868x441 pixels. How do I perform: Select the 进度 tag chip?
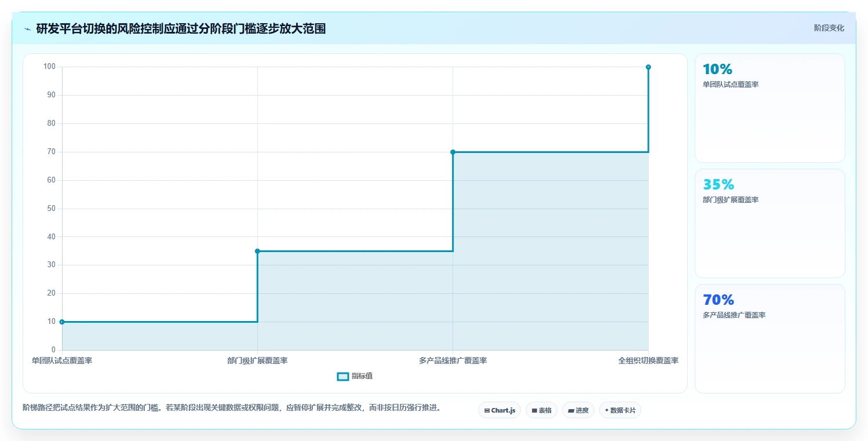click(578, 410)
